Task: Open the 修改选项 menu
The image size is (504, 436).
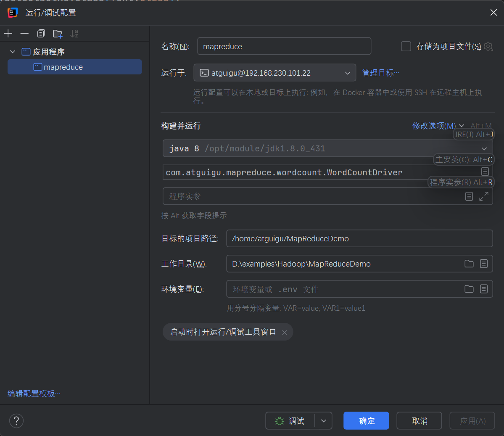Action: (438, 126)
